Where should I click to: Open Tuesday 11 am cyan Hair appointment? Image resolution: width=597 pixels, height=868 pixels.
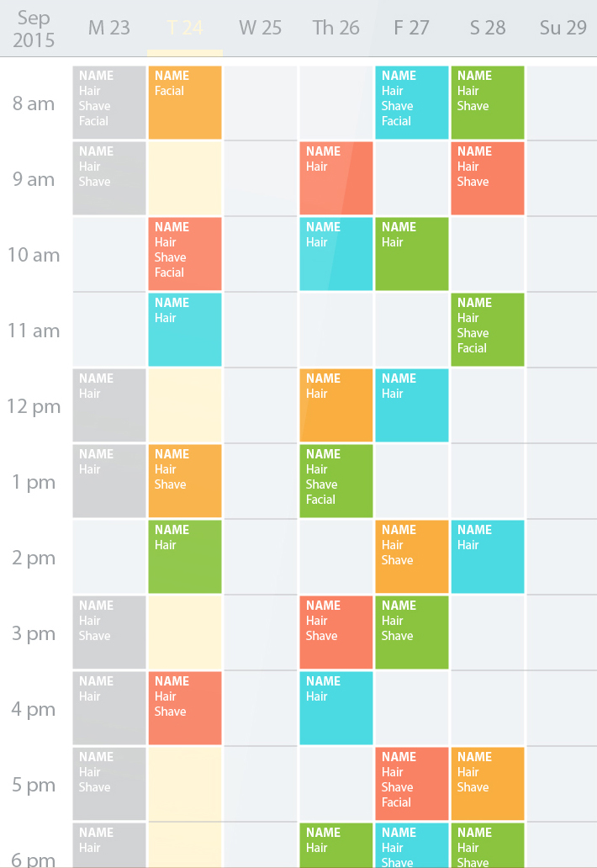185,330
